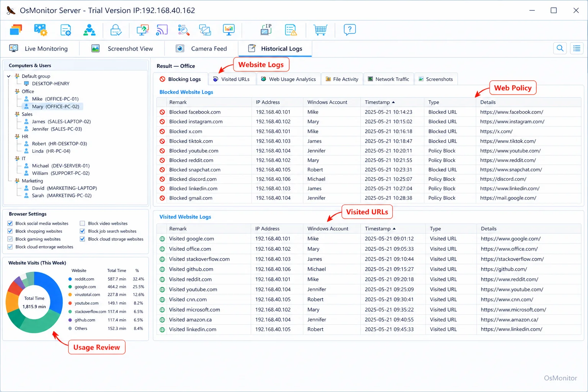
Task: Open the help question mark icon
Action: pyautogui.click(x=350, y=30)
